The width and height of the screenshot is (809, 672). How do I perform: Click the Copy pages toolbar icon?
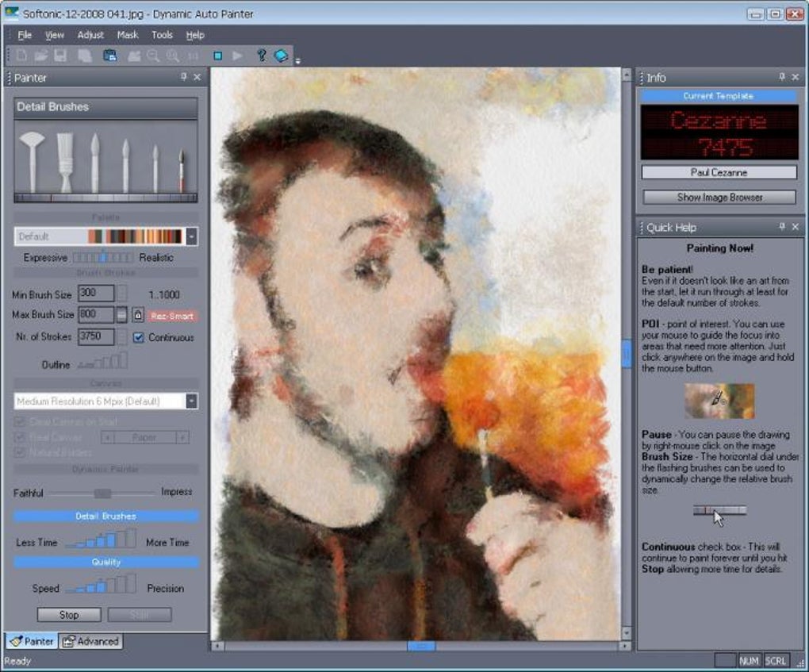pos(85,56)
